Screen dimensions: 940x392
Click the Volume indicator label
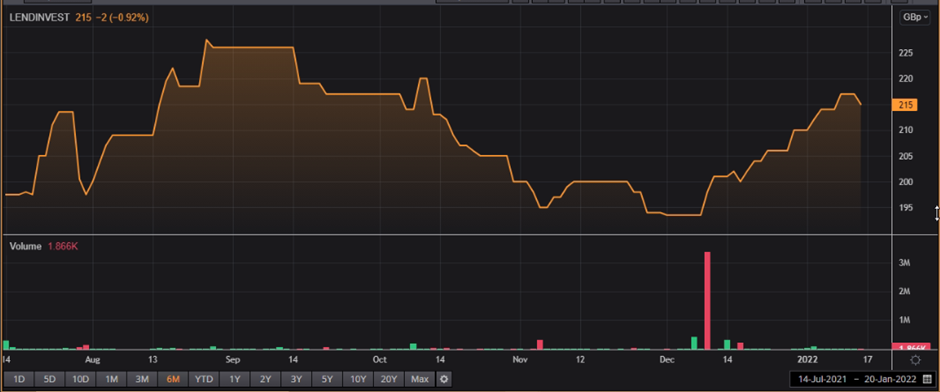pos(25,246)
